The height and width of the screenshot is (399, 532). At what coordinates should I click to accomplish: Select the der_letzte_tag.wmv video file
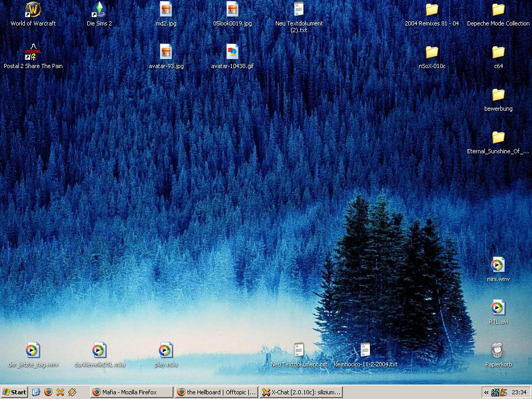point(33,351)
